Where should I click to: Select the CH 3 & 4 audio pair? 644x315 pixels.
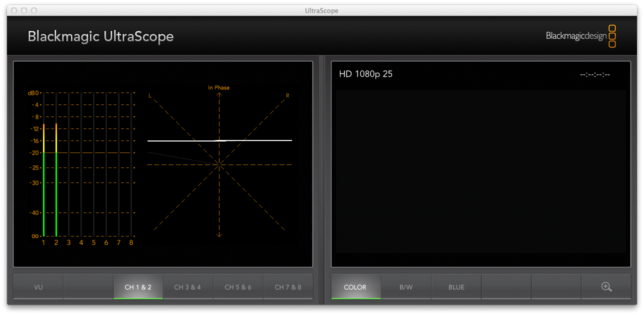(x=188, y=286)
